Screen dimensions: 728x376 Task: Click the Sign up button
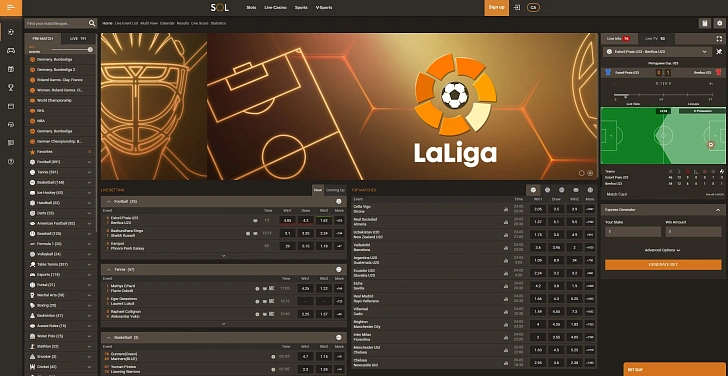click(x=496, y=7)
